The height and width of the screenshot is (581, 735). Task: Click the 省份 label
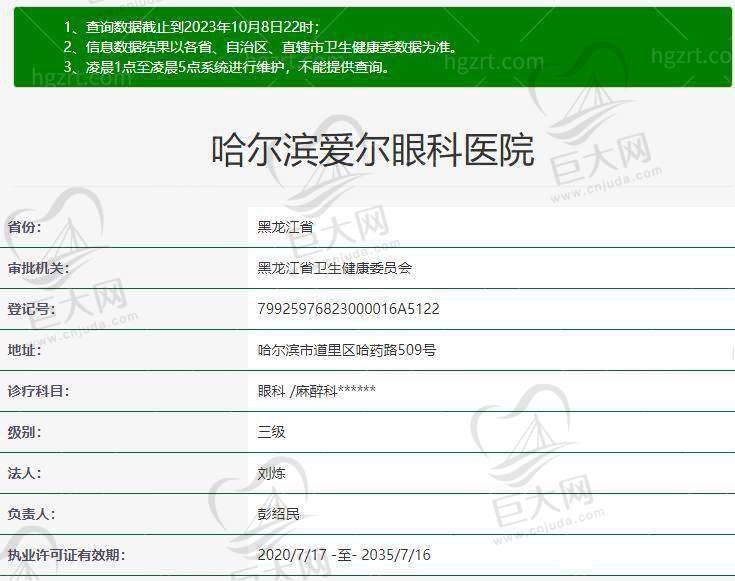coord(24,227)
